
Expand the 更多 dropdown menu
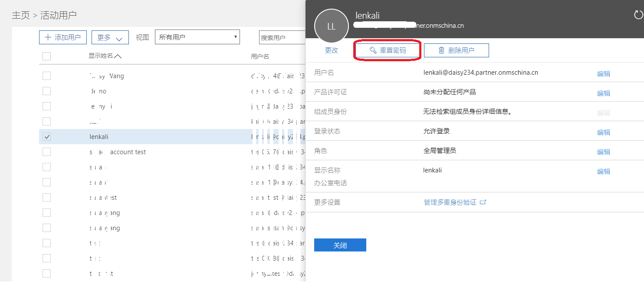pyautogui.click(x=110, y=38)
